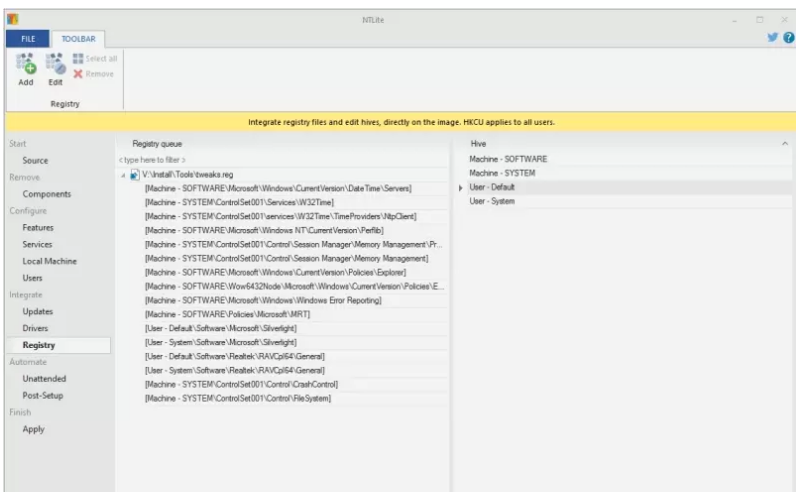Viewport: 803px width, 492px height.
Task: Select the Policies\Microsoft\MRT key row
Action: coord(227,314)
